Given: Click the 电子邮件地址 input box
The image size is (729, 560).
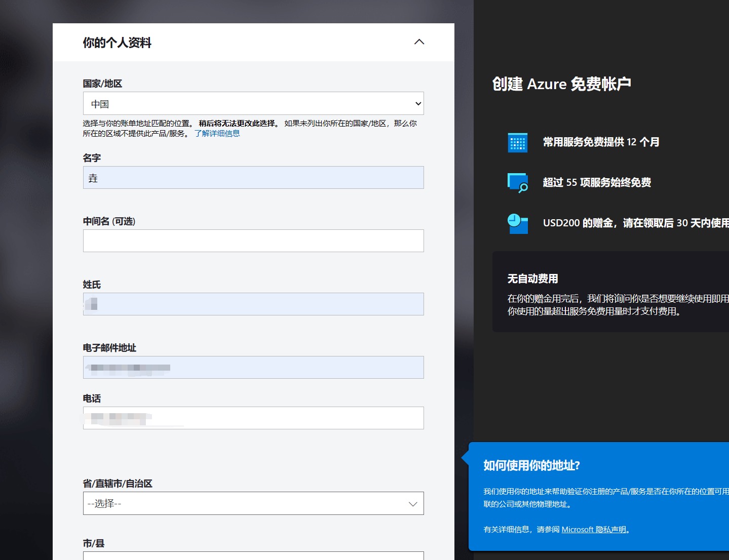Looking at the screenshot, I should pos(253,368).
